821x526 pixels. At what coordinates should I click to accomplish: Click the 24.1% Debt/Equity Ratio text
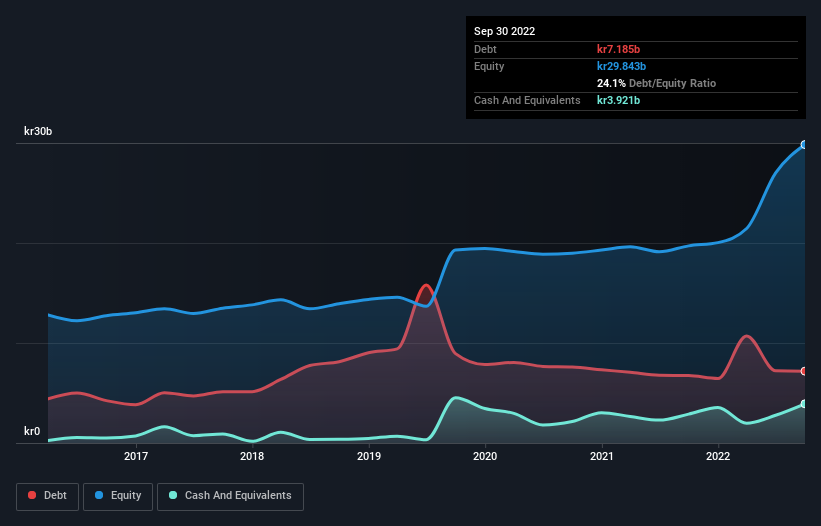click(x=656, y=83)
